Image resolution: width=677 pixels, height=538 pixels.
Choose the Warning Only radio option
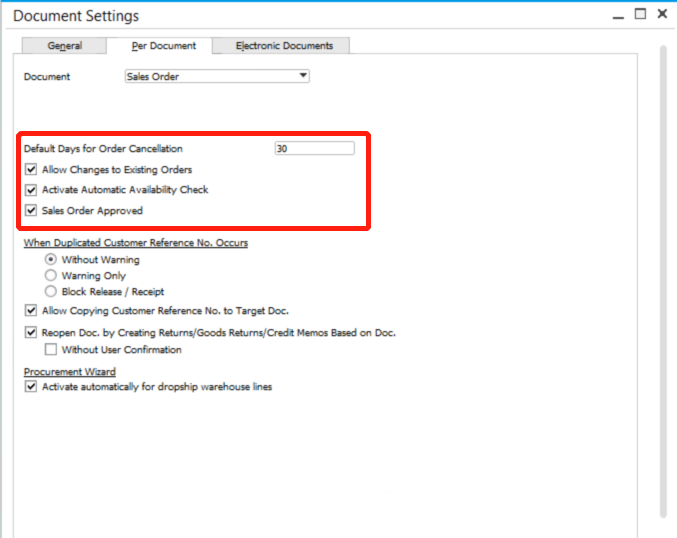[x=51, y=276]
